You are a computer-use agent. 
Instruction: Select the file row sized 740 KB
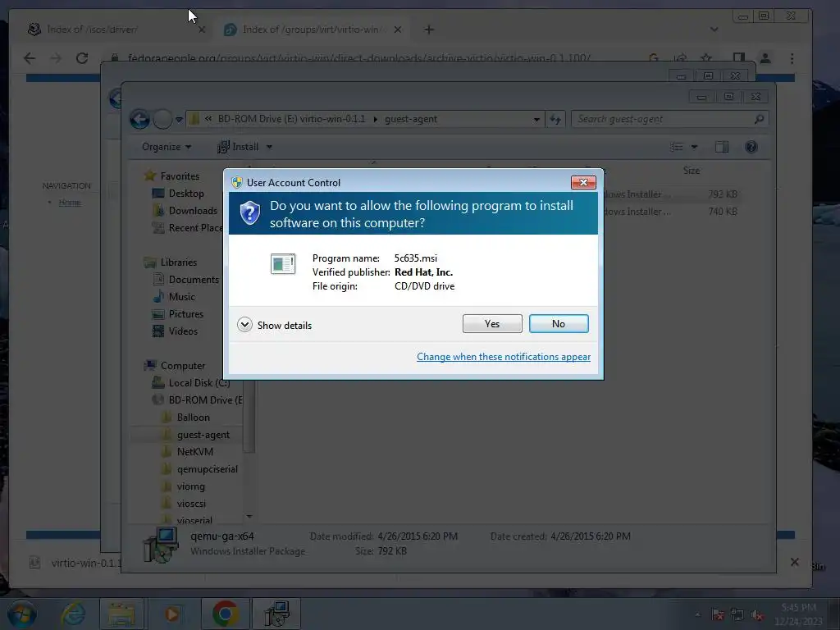tap(671, 212)
